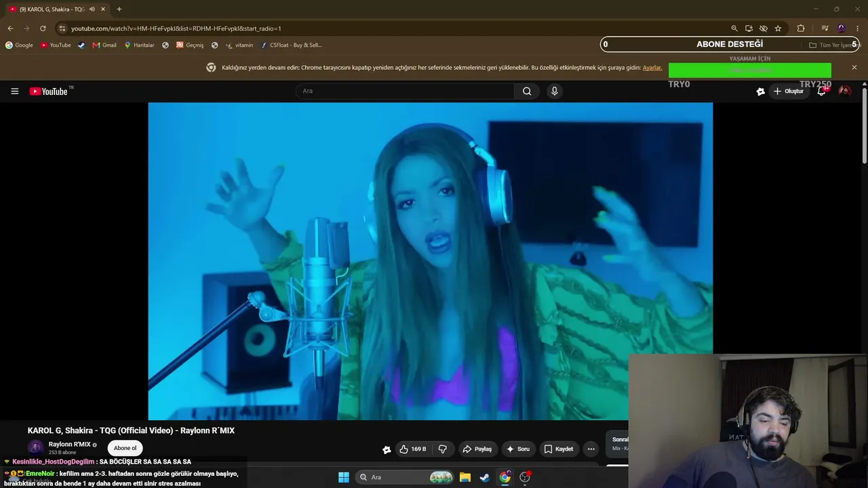The image size is (868, 488).
Task: Like the video with 169 B likes
Action: click(x=413, y=449)
